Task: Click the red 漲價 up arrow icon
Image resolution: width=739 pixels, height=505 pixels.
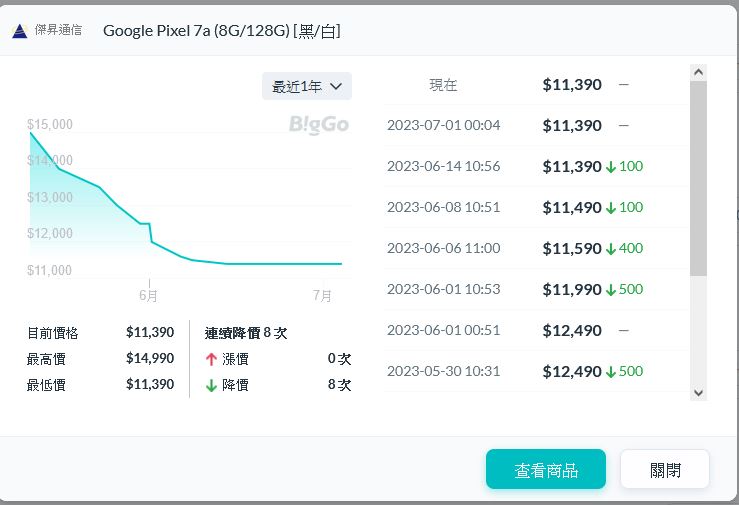Action: [x=211, y=358]
